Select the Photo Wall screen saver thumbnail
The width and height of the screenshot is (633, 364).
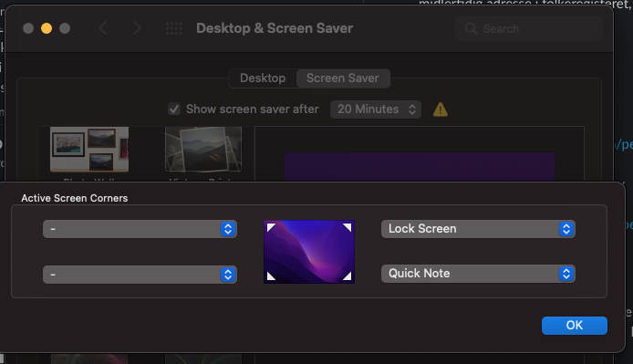[x=89, y=150]
